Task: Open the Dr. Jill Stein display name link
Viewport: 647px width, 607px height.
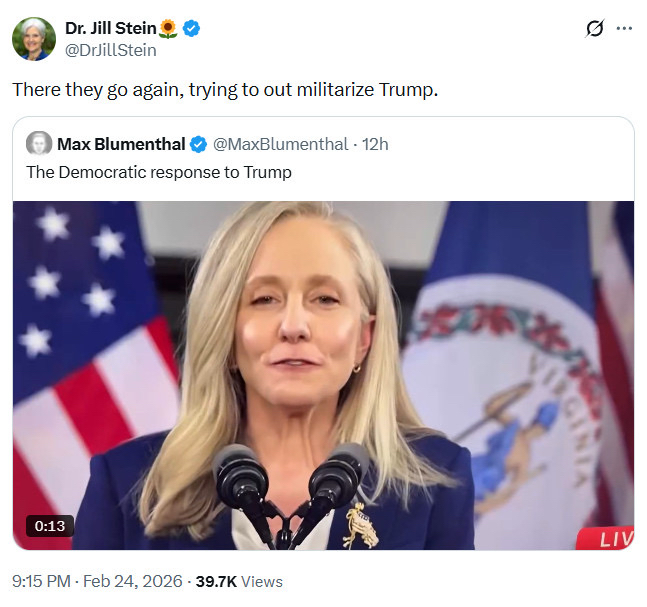Action: click(x=110, y=29)
